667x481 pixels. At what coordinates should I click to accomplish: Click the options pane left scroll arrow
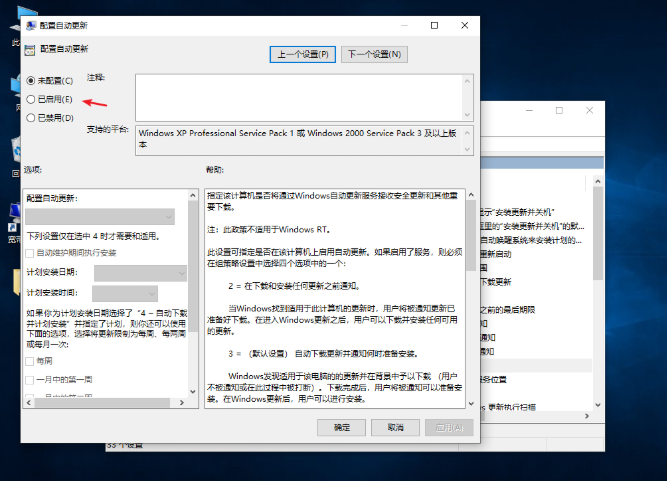tap(29, 402)
